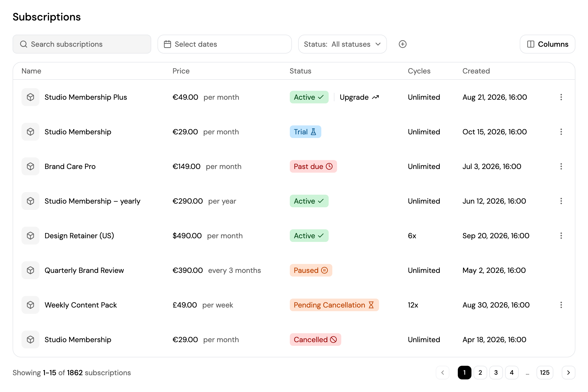Screen dimensions: 588x392
Task: Open kebab menu for Brand Care Pro
Action: (x=561, y=166)
